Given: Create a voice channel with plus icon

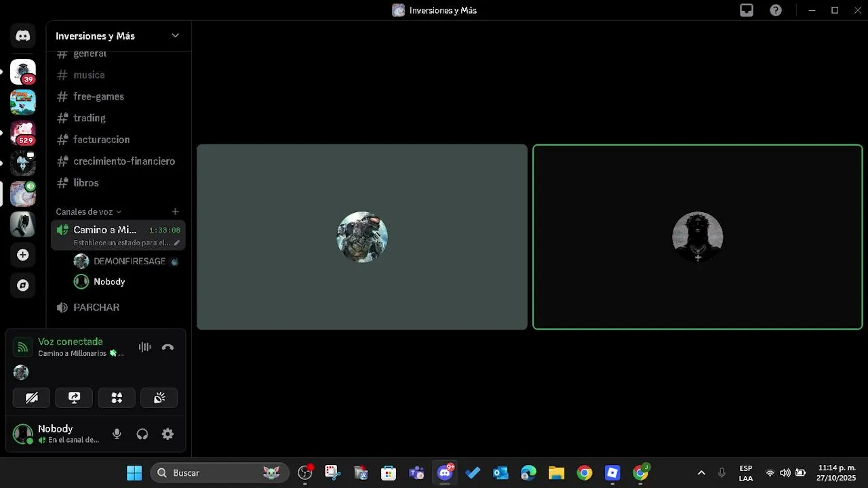Looking at the screenshot, I should point(175,211).
